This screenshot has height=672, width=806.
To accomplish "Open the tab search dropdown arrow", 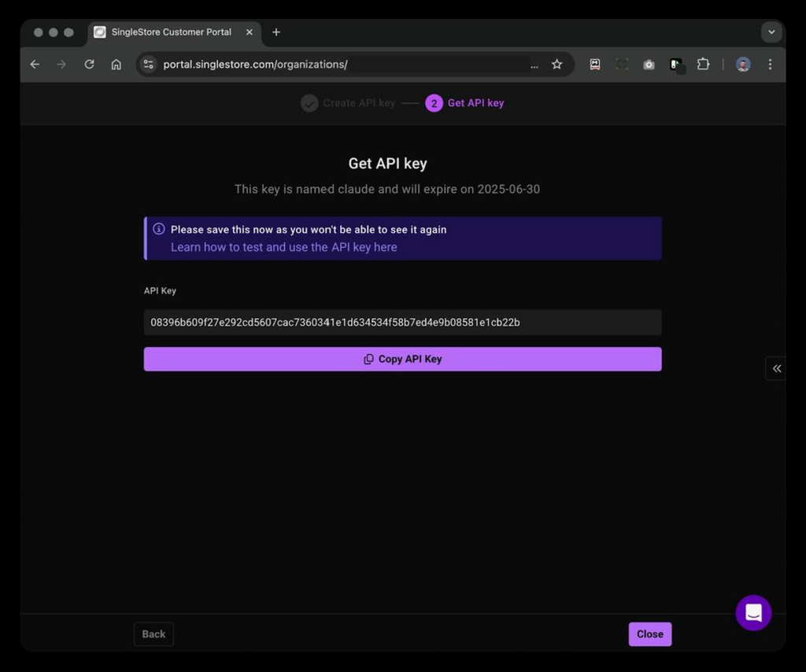I will [771, 31].
